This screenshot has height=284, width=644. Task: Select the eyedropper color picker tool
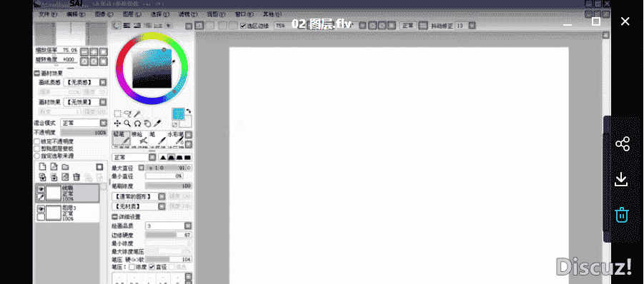pyautogui.click(x=157, y=123)
